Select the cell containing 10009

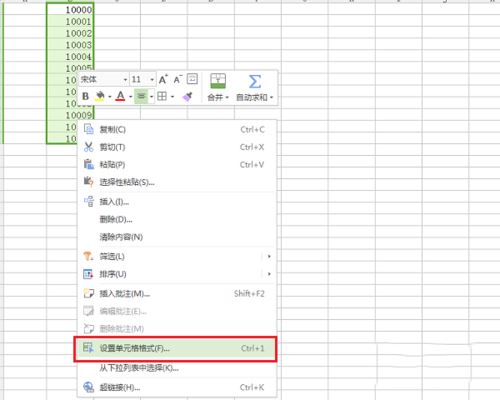tap(70, 115)
